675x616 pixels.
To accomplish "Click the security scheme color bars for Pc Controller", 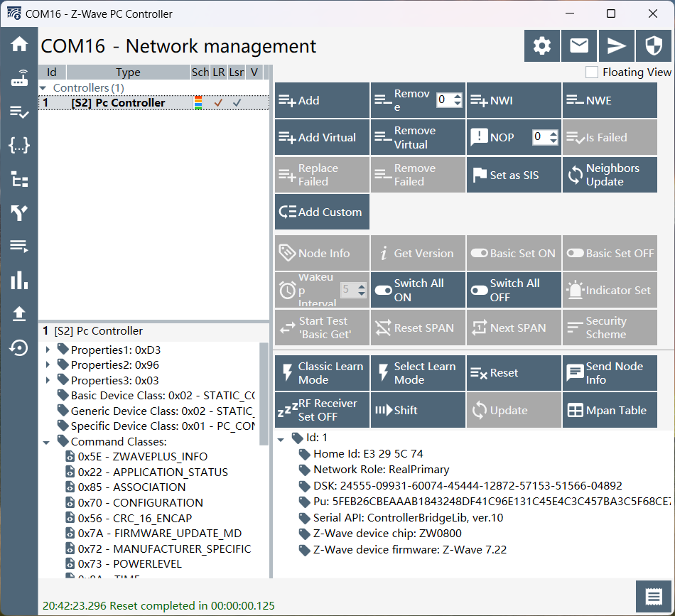I will point(198,103).
